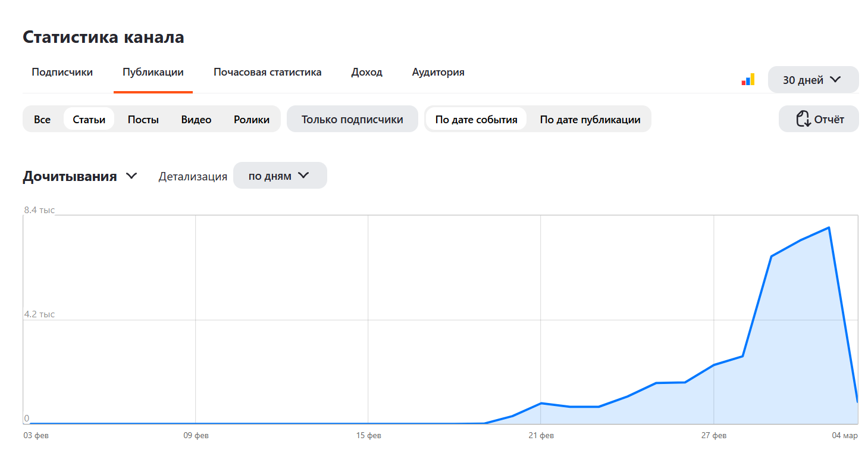Image resolution: width=868 pixels, height=456 pixels.
Task: Filter publications by Ролики
Action: [251, 119]
